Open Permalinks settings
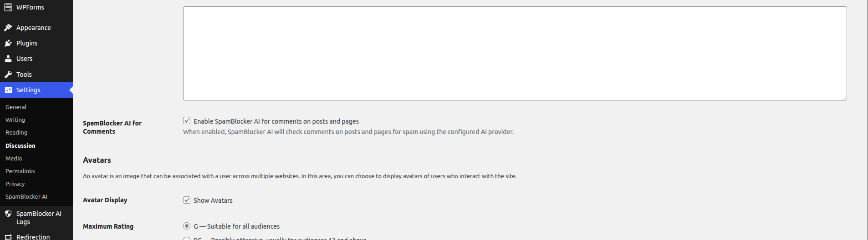 click(x=20, y=171)
